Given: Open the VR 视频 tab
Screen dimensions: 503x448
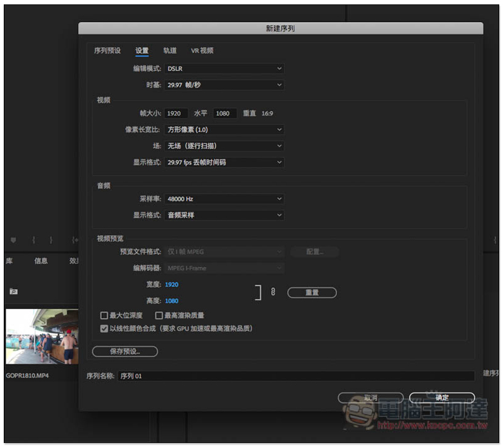Looking at the screenshot, I should (x=202, y=51).
